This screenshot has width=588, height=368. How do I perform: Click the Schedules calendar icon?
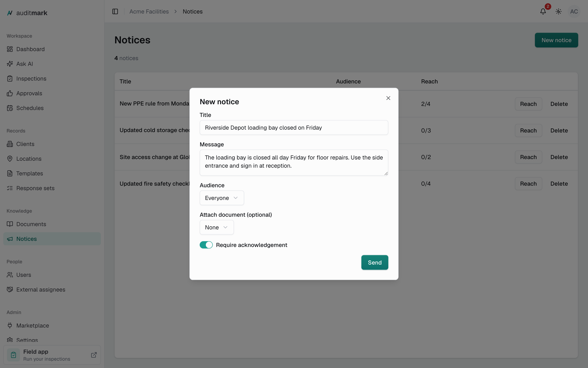pyautogui.click(x=10, y=108)
